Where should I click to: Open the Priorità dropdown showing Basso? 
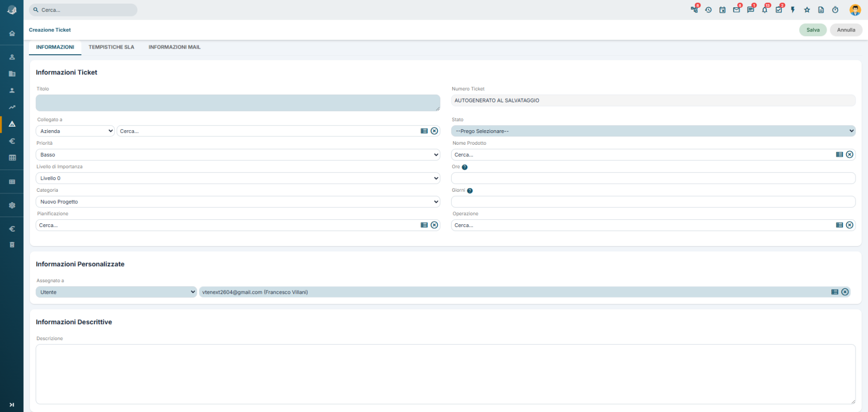click(238, 155)
